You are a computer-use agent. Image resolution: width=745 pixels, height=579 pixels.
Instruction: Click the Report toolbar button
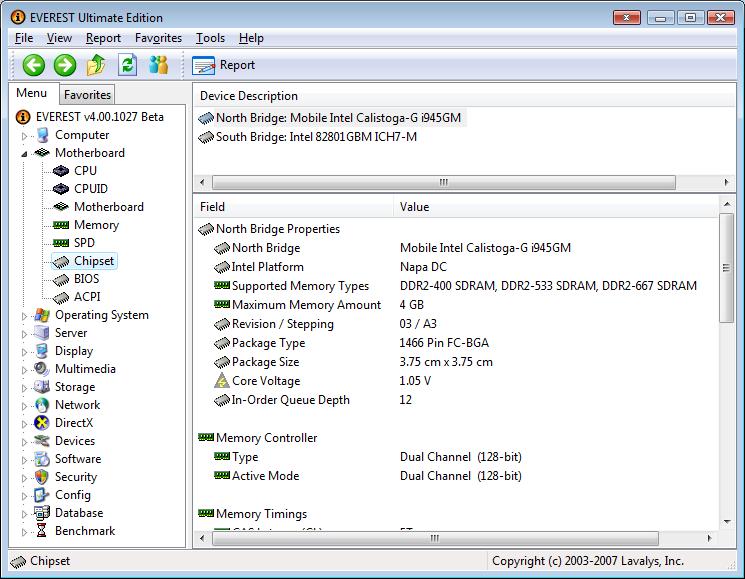(x=225, y=65)
